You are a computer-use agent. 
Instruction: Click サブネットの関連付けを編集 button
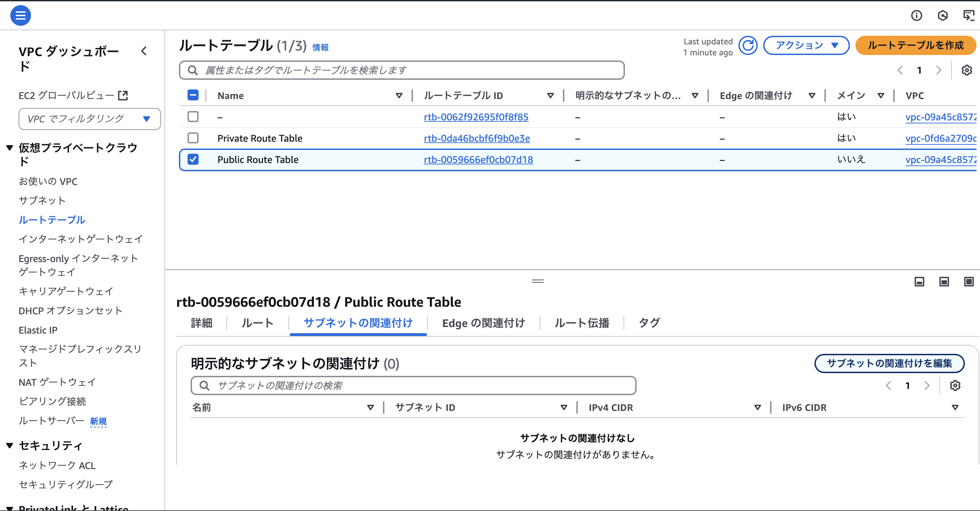(x=889, y=363)
